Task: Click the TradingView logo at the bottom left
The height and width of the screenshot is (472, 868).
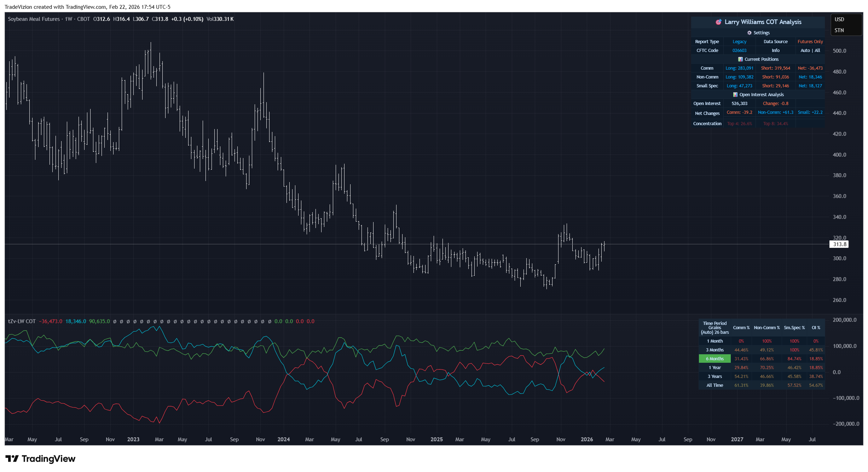Action: tap(40, 459)
